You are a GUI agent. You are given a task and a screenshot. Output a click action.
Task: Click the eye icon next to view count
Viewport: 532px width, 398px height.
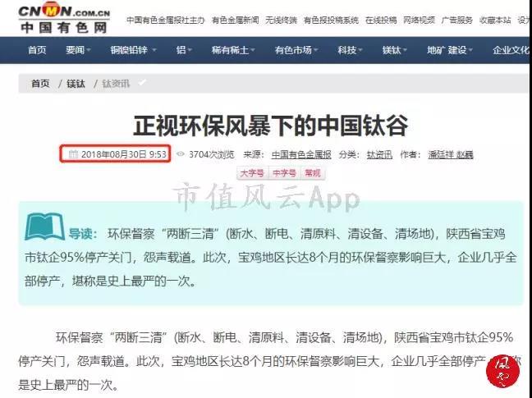click(180, 154)
